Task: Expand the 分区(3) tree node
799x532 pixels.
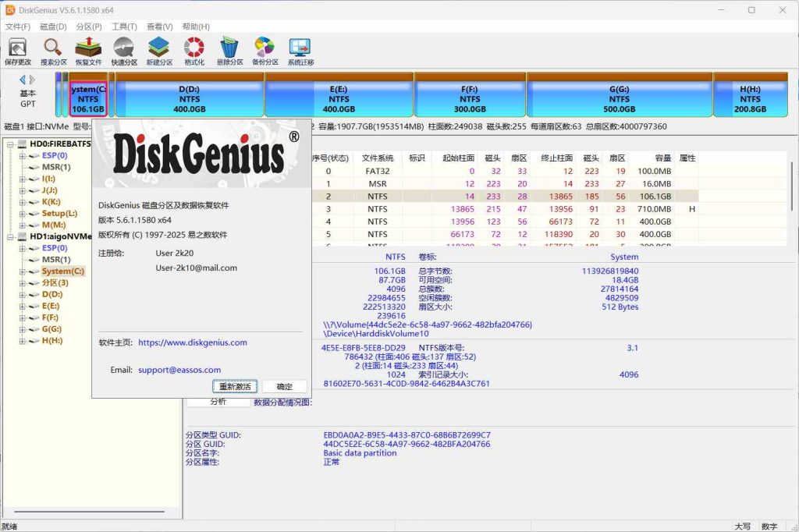Action: click(22, 283)
